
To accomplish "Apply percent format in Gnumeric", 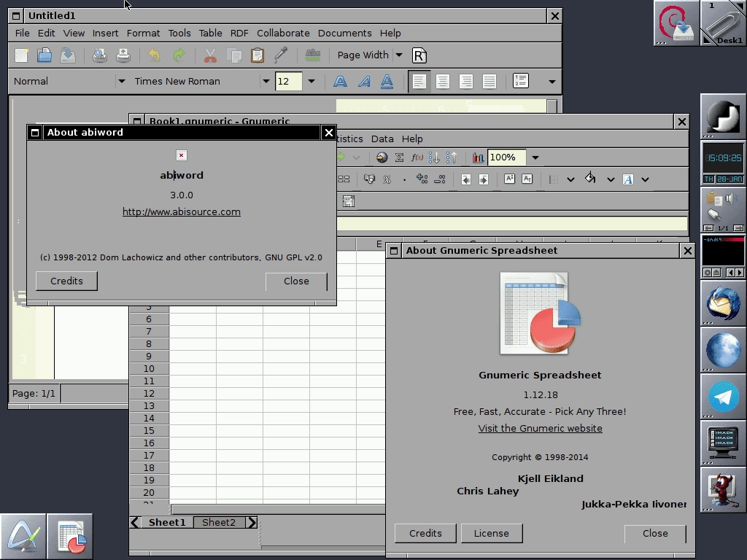I will point(387,179).
